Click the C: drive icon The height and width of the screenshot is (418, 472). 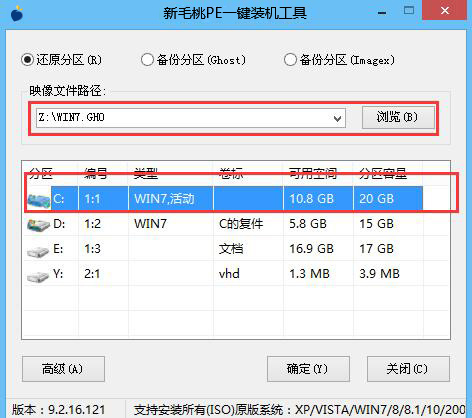click(38, 201)
